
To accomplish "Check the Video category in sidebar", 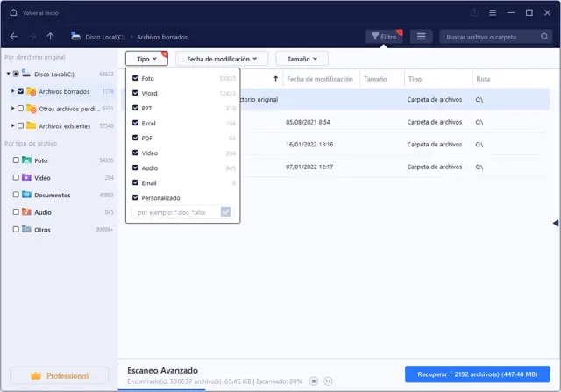I will [16, 177].
